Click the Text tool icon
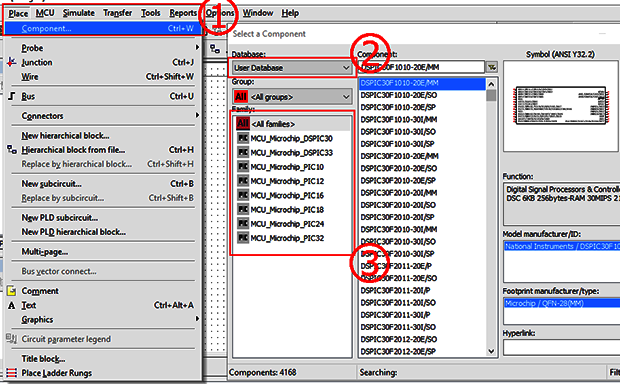The height and width of the screenshot is (384, 620). [x=12, y=305]
